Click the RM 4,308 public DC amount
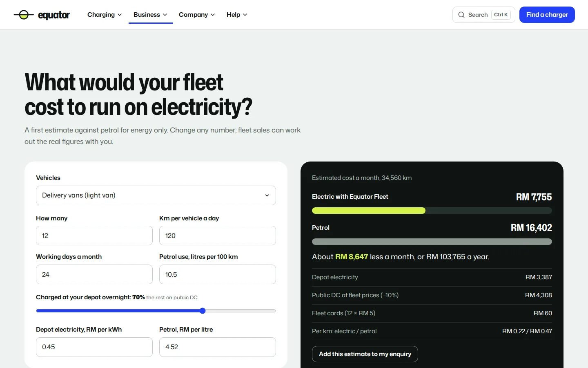The width and height of the screenshot is (588, 368). tap(538, 295)
